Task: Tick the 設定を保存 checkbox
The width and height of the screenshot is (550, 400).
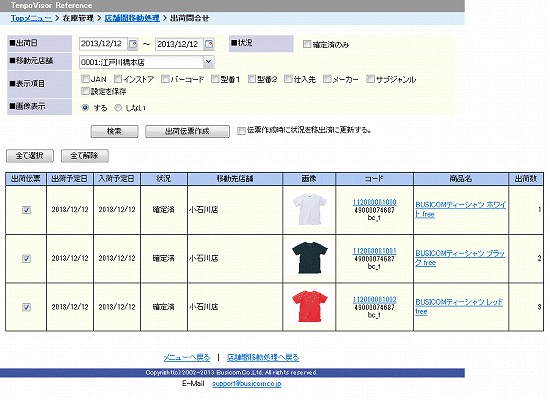Action: [x=85, y=91]
